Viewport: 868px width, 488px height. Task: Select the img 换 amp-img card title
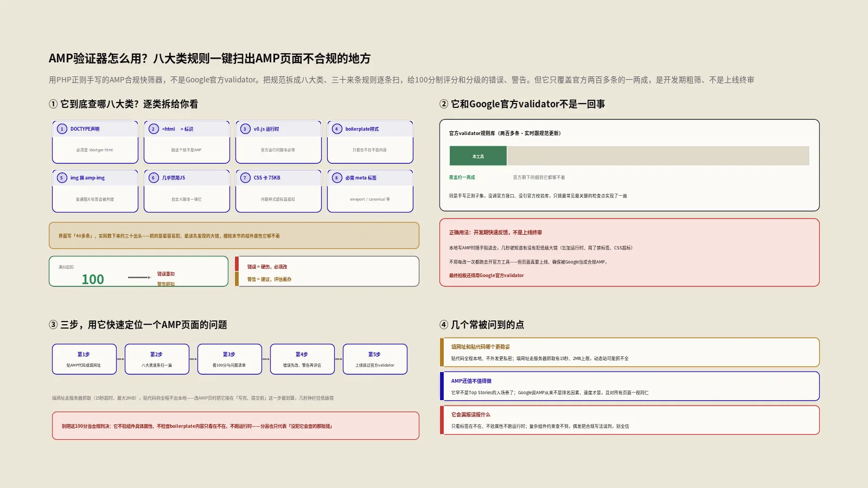click(x=87, y=178)
